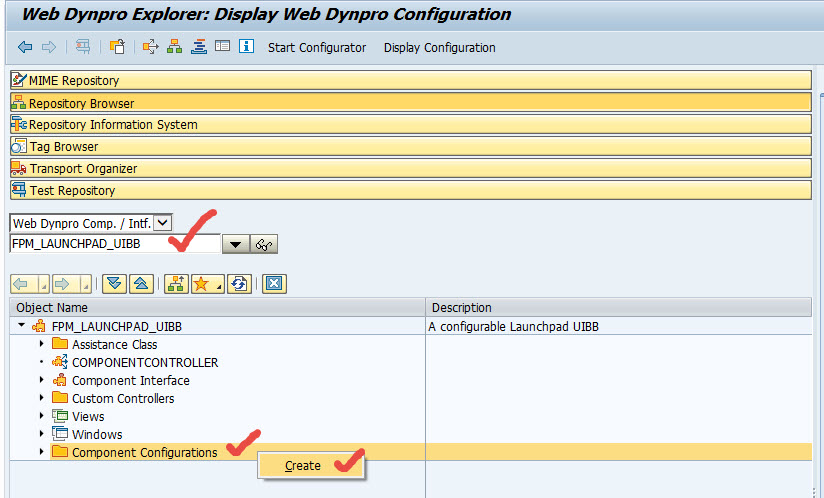
Task: Open the Web Dynpro Comp. / Intf. dropdown
Action: click(x=163, y=223)
